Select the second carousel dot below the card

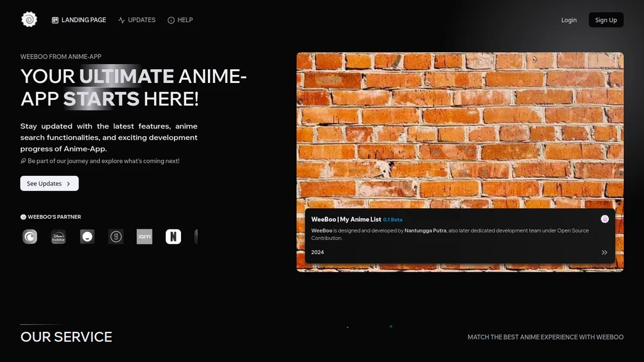pos(391,327)
